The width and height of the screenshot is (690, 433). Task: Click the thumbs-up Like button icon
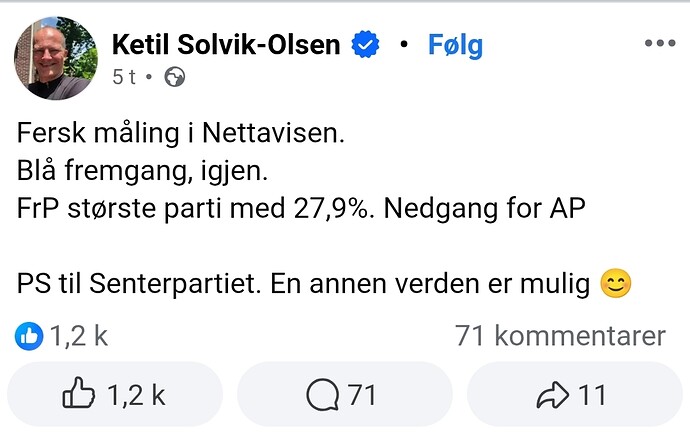79,396
